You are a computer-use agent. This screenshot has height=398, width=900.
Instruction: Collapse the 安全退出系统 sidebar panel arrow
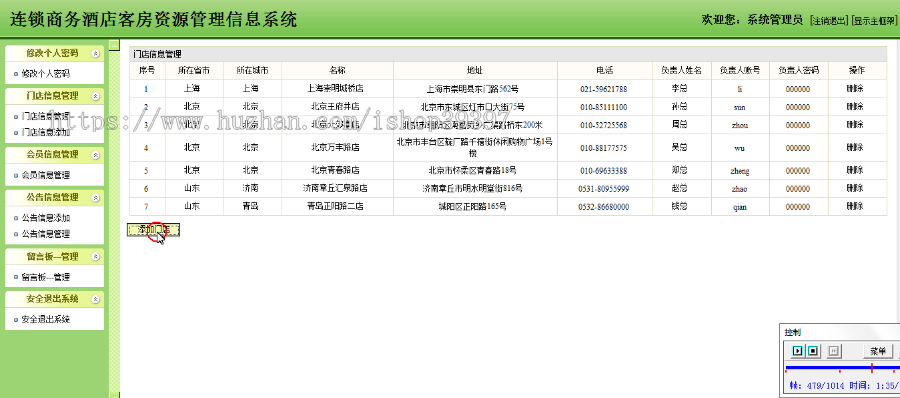click(96, 299)
